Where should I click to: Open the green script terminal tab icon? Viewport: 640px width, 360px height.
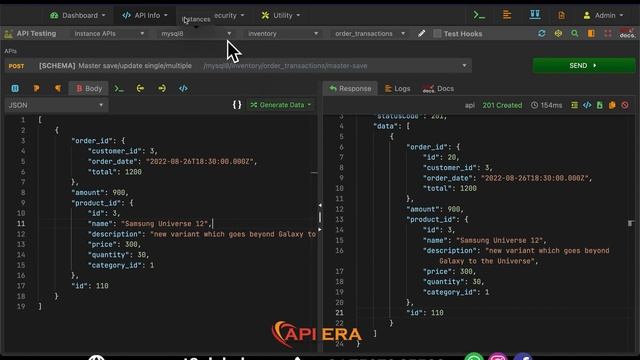119,88
